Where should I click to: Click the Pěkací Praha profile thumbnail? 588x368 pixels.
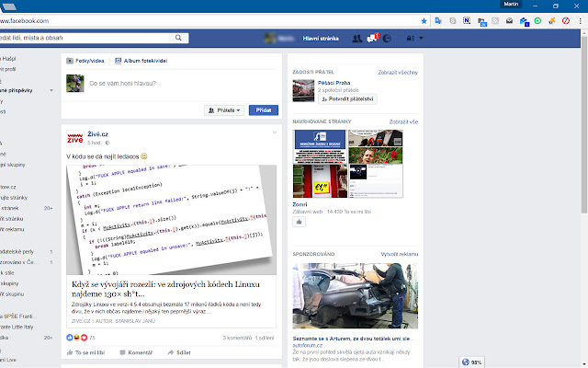pyautogui.click(x=303, y=91)
